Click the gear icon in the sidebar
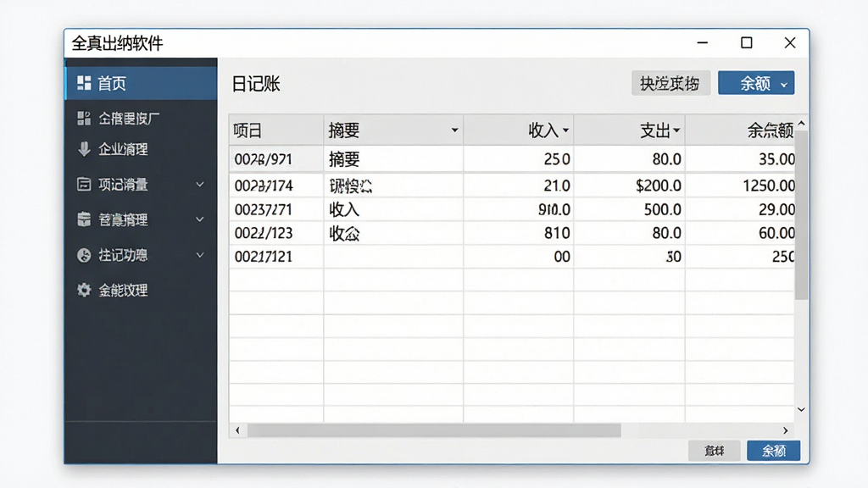868x488 pixels. (84, 290)
